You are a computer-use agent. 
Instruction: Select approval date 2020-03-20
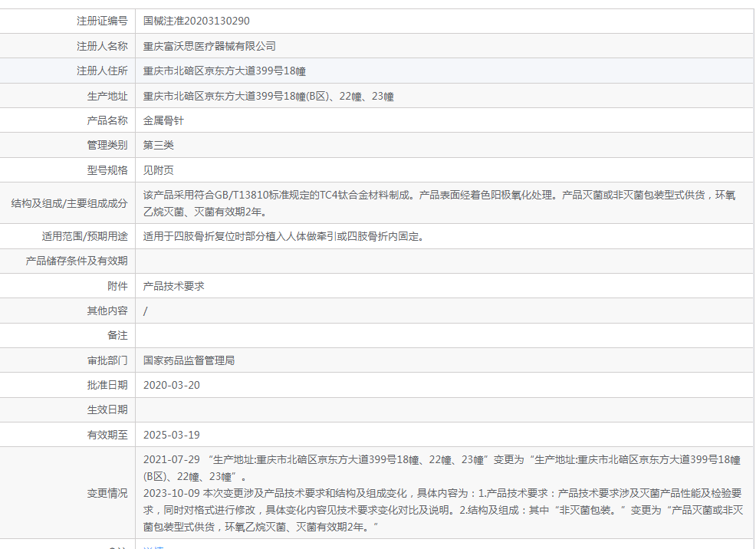pyautogui.click(x=171, y=386)
